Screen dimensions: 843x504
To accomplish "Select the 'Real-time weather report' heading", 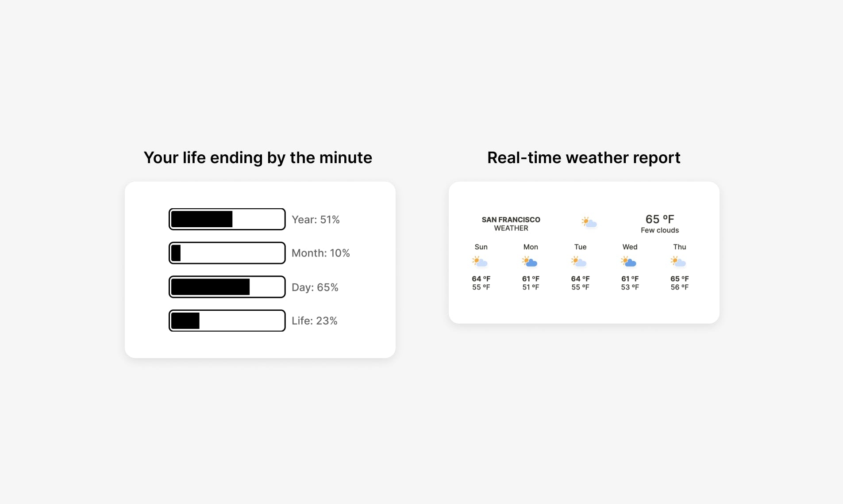I will click(x=584, y=158).
